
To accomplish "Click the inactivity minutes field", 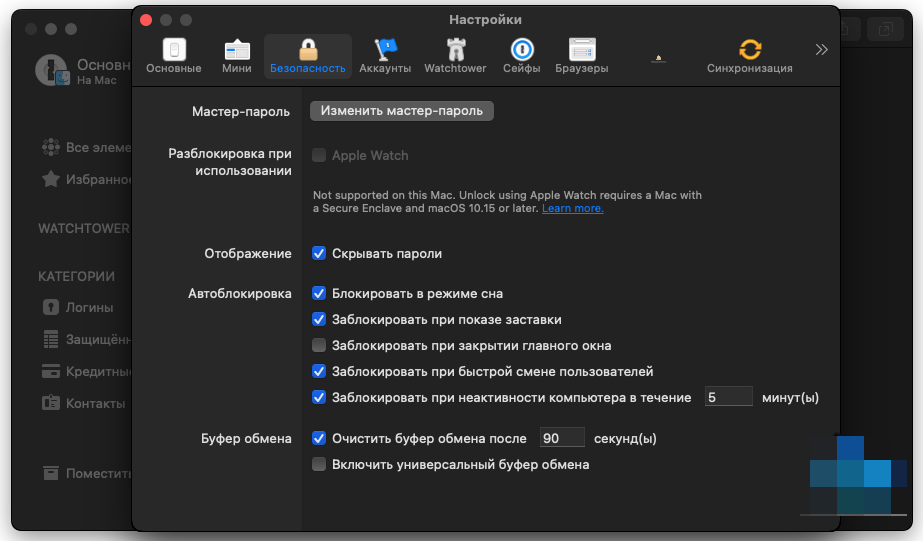I will [x=728, y=397].
